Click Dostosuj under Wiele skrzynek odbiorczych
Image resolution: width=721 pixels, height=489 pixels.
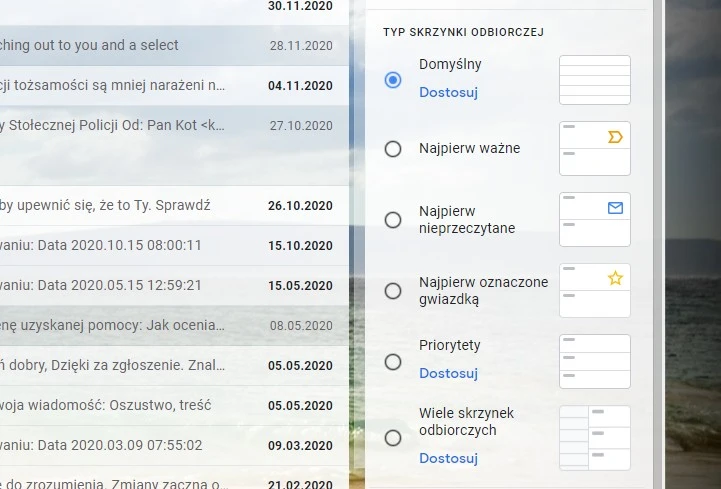(x=448, y=459)
